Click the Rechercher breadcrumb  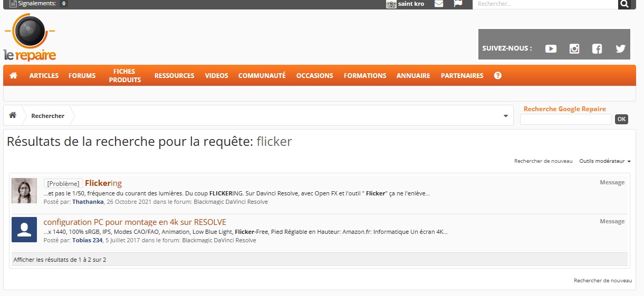point(48,116)
